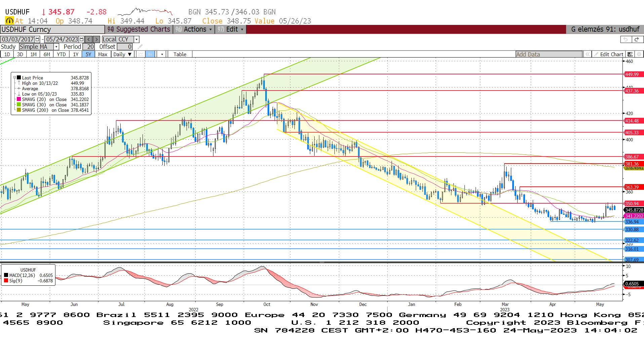Expand the Local CCY currency dropdown
Image resolution: width=644 pixels, height=349 pixels.
[x=136, y=39]
